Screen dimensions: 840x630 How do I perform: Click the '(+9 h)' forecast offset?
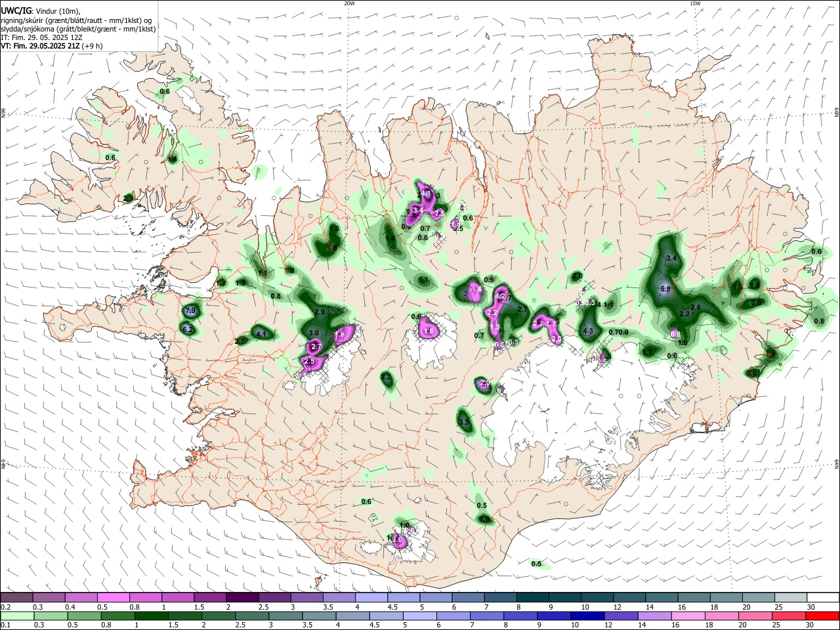click(x=93, y=46)
